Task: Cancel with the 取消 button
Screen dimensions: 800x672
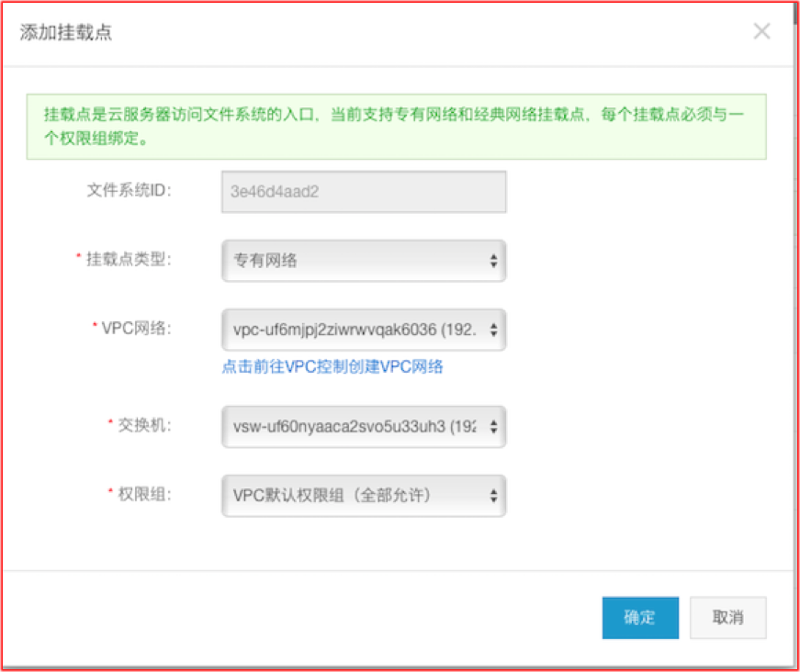Action: click(x=728, y=618)
